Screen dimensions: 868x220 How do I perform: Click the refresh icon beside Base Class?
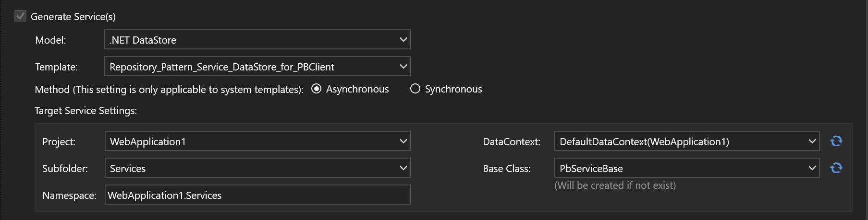point(836,168)
